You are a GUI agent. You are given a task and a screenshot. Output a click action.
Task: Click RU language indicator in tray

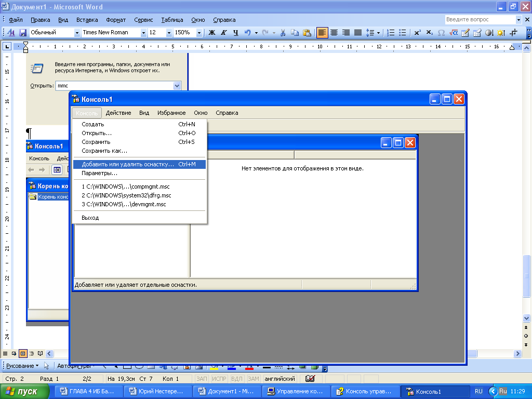(478, 392)
